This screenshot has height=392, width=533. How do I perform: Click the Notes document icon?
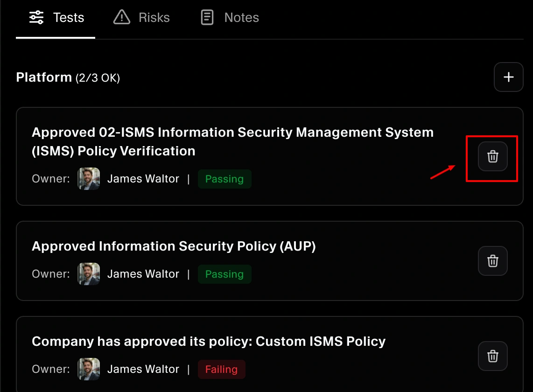(x=207, y=17)
